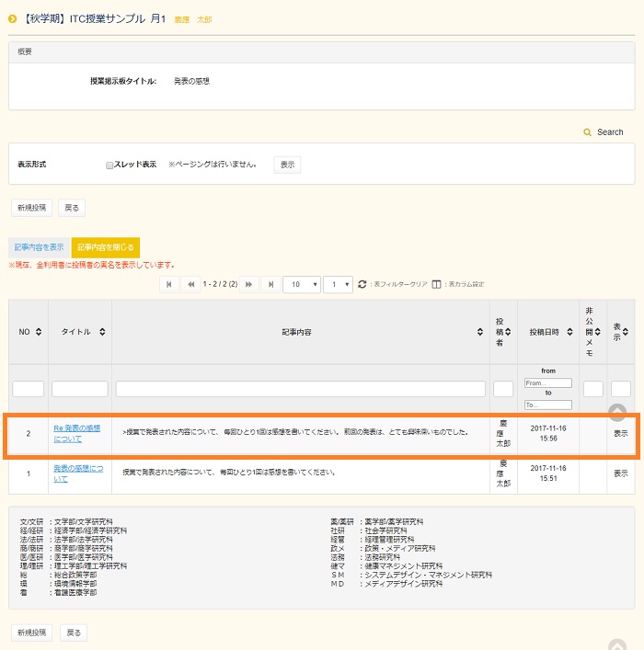Click 表示 button next to スレッド表示
Image resolution: width=644 pixels, height=650 pixels.
click(x=287, y=165)
